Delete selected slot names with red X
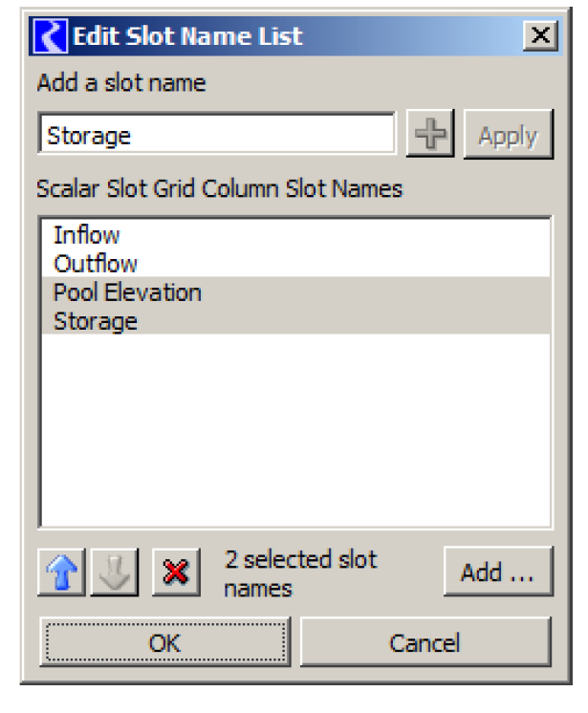Image resolution: width=588 pixels, height=713 pixels. coord(175,573)
